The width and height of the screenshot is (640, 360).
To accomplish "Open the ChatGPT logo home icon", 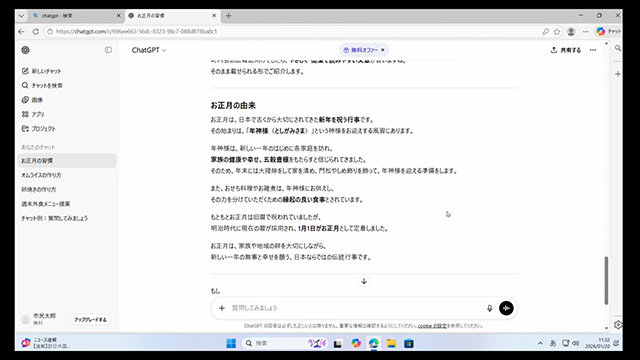I will pyautogui.click(x=25, y=50).
